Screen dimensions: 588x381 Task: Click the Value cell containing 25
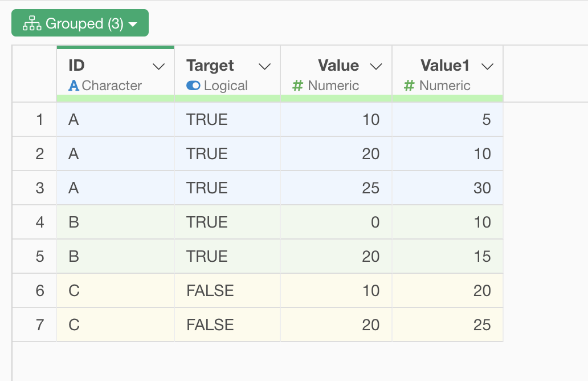(x=370, y=188)
